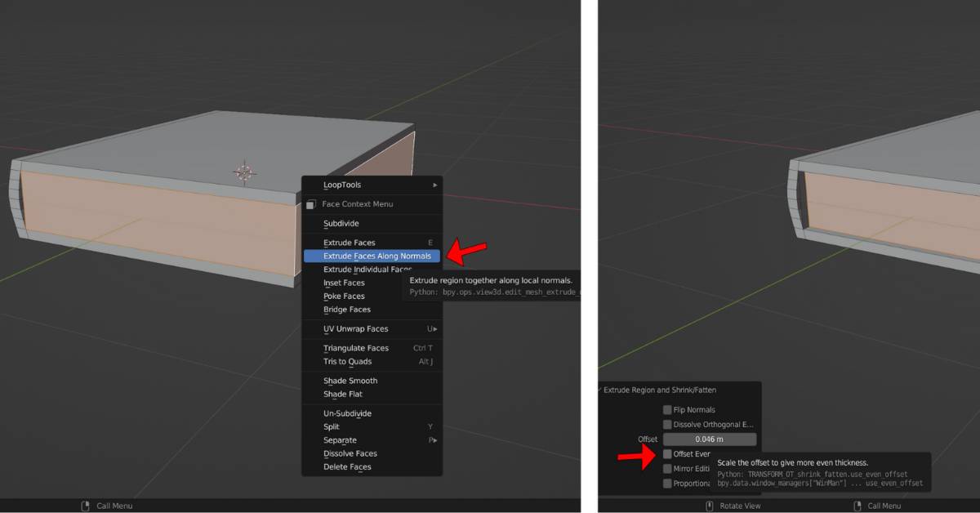Click the Call Menu mouse icon in left status bar

point(85,506)
